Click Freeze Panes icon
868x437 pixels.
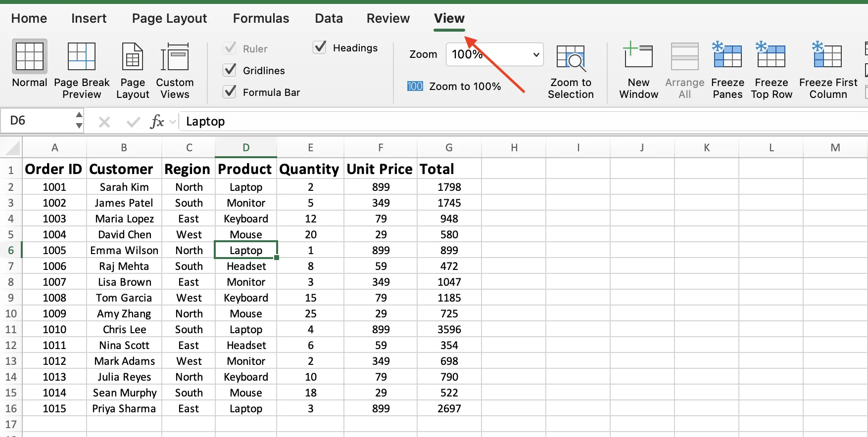pyautogui.click(x=727, y=55)
